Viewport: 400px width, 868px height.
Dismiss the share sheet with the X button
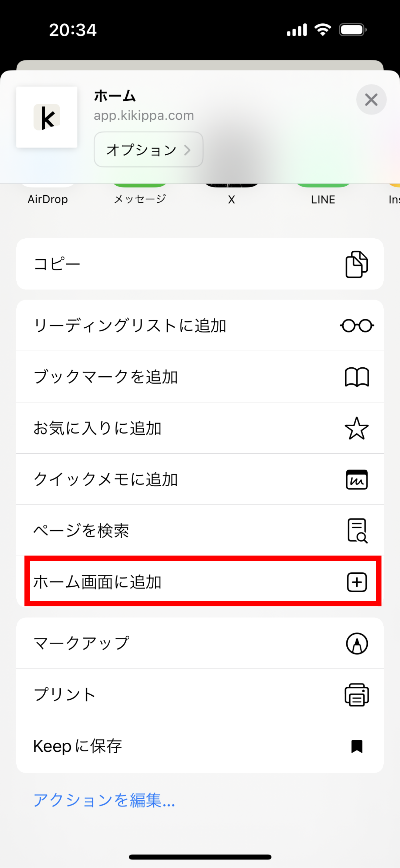click(371, 99)
